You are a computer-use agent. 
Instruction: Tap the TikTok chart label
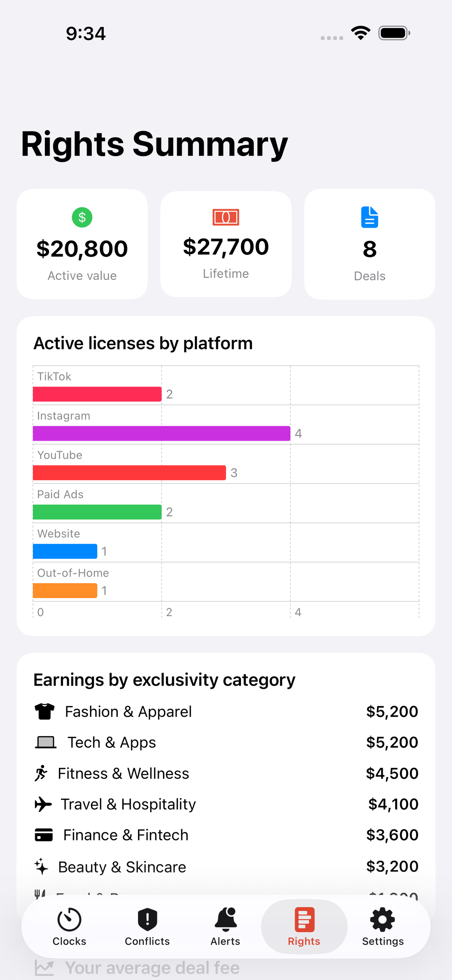coord(54,376)
